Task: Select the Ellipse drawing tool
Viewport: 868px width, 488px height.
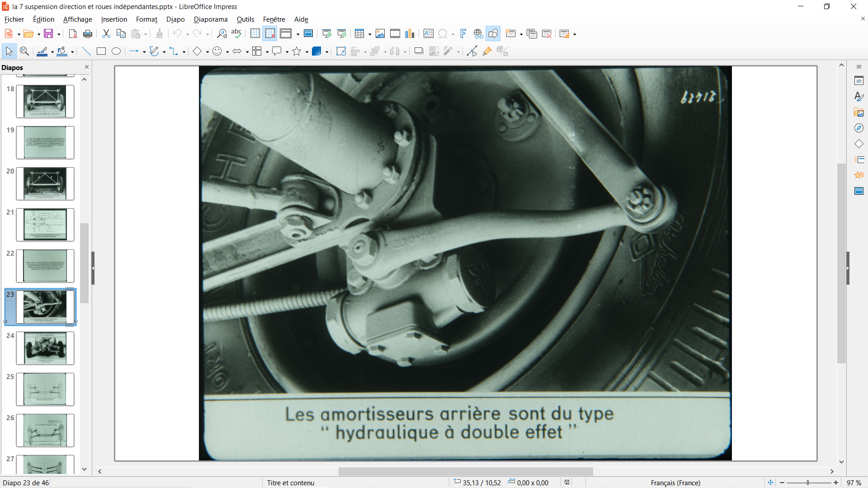Action: (116, 52)
